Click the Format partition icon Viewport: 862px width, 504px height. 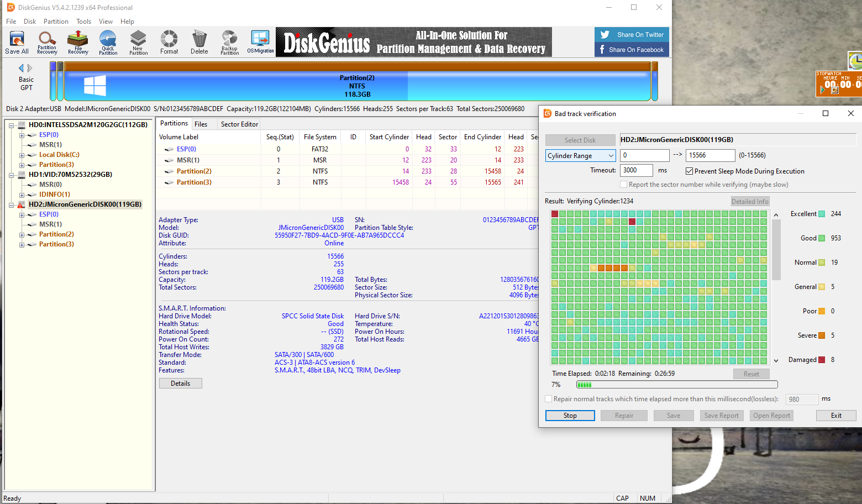click(x=169, y=43)
